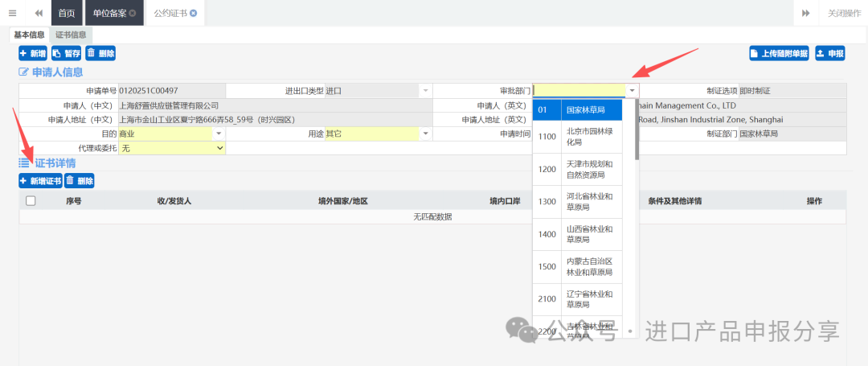This screenshot has height=366, width=868.
Task: Click the 删除 button in top toolbar
Action: click(x=100, y=54)
